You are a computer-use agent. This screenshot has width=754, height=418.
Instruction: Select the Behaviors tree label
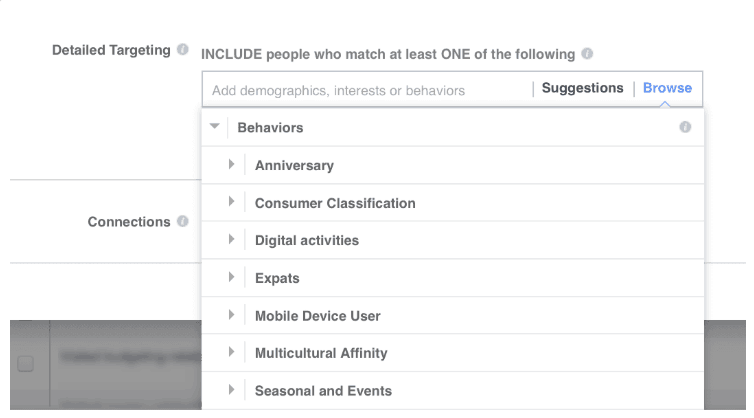click(x=270, y=128)
